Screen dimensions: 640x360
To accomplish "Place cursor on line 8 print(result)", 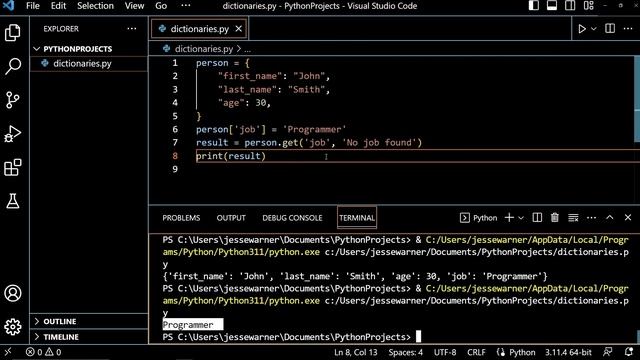I will coord(231,156).
